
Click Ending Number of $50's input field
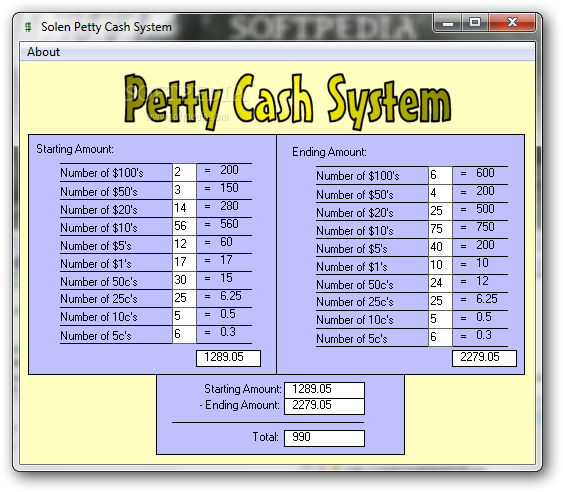tap(440, 193)
